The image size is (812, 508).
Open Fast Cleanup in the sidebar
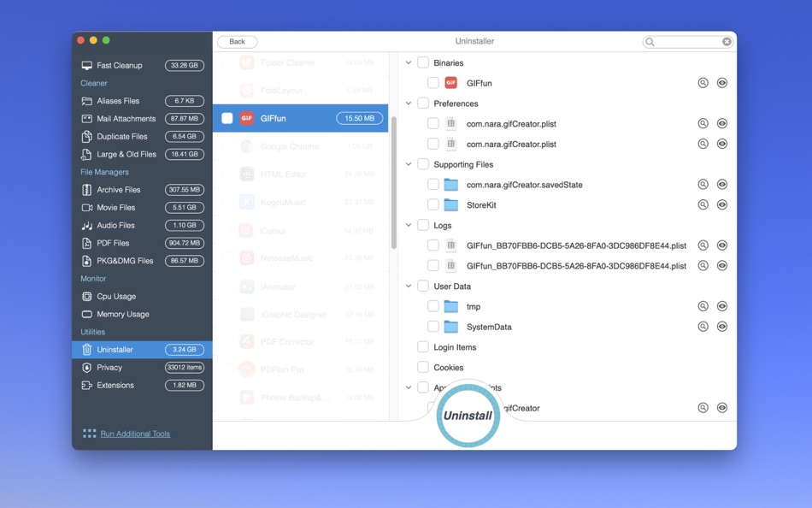coord(143,65)
